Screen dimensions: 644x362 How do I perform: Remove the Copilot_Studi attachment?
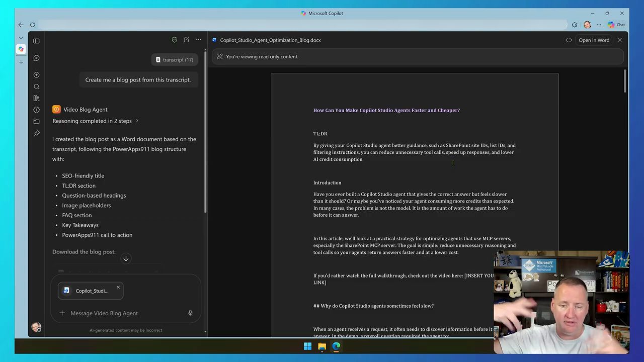click(118, 287)
